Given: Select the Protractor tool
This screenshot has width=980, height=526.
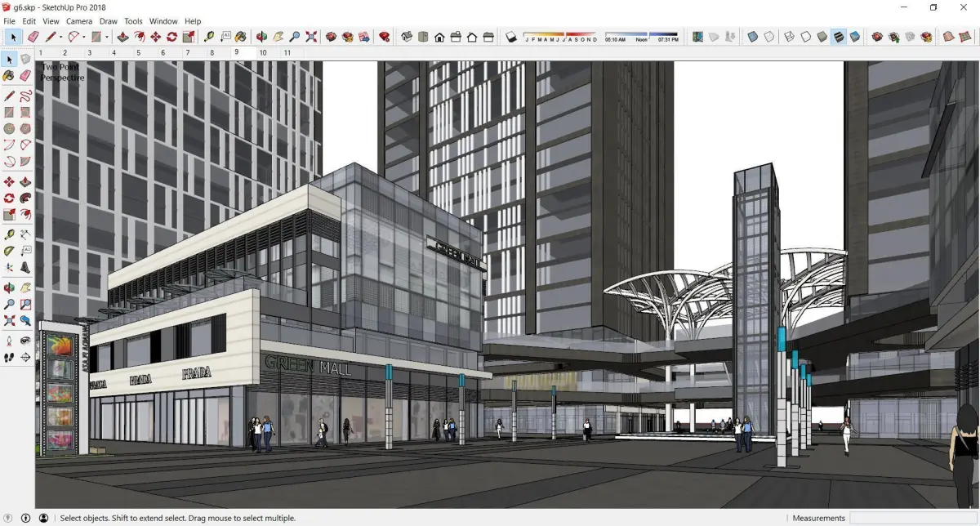Looking at the screenshot, I should pyautogui.click(x=9, y=251).
